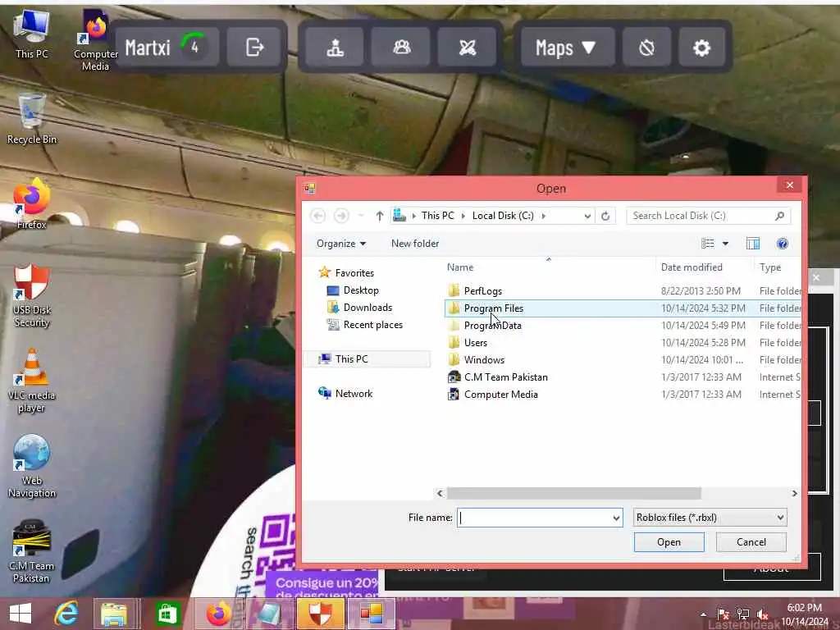Create a New folder
The image size is (840, 630).
pyautogui.click(x=414, y=243)
